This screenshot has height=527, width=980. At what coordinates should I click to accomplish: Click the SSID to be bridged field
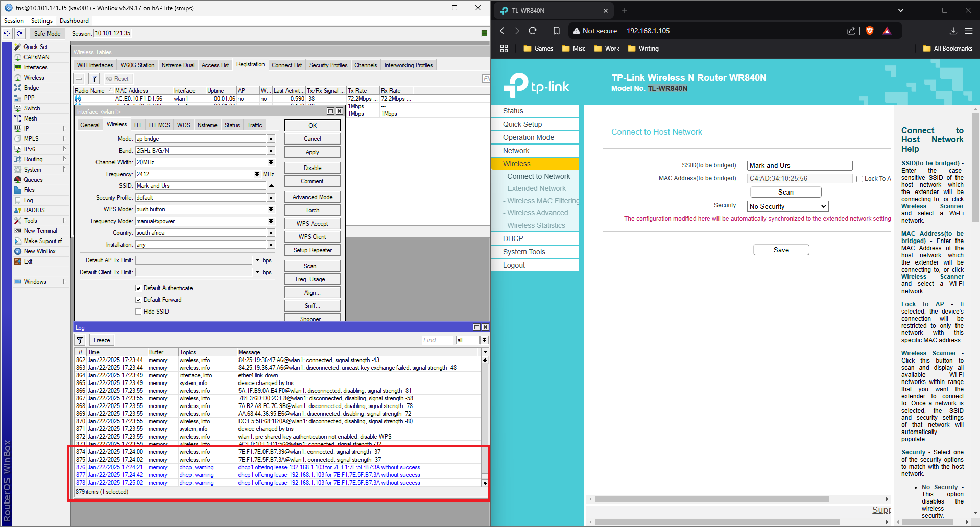800,165
